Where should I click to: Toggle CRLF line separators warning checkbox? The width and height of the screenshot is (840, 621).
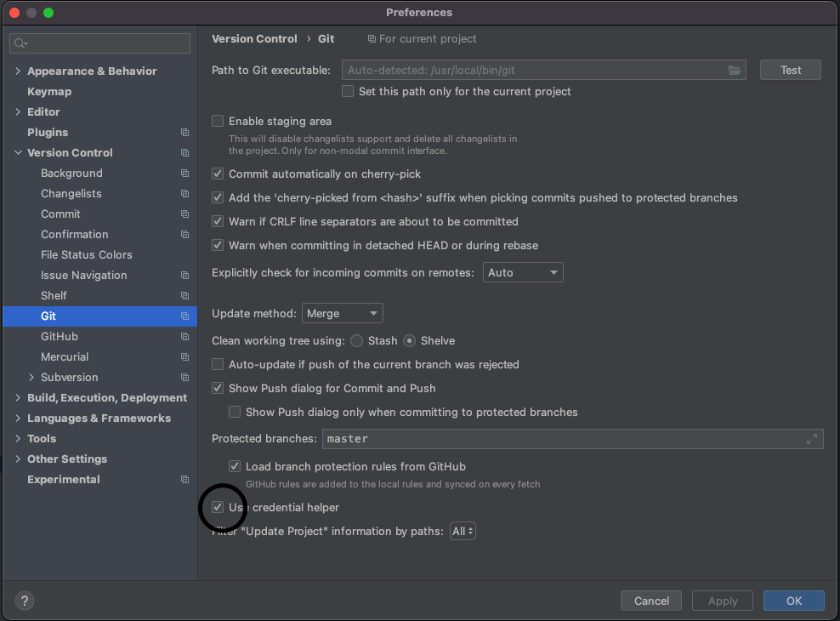coord(218,221)
